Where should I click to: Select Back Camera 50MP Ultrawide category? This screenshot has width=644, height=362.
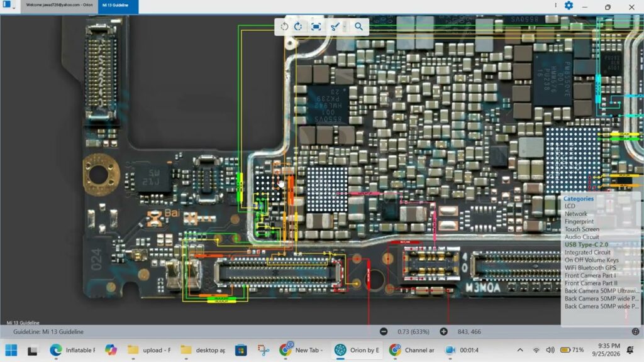[x=601, y=291]
